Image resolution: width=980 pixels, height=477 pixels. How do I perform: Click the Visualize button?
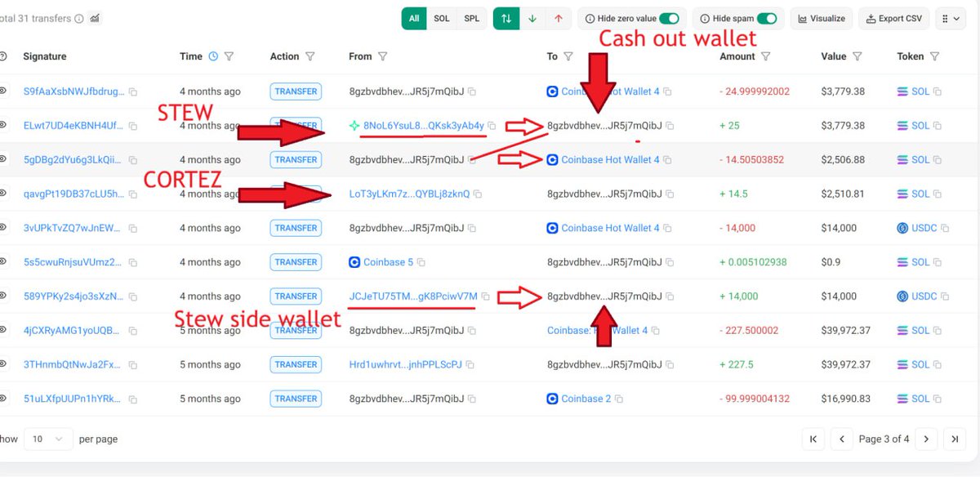point(822,19)
